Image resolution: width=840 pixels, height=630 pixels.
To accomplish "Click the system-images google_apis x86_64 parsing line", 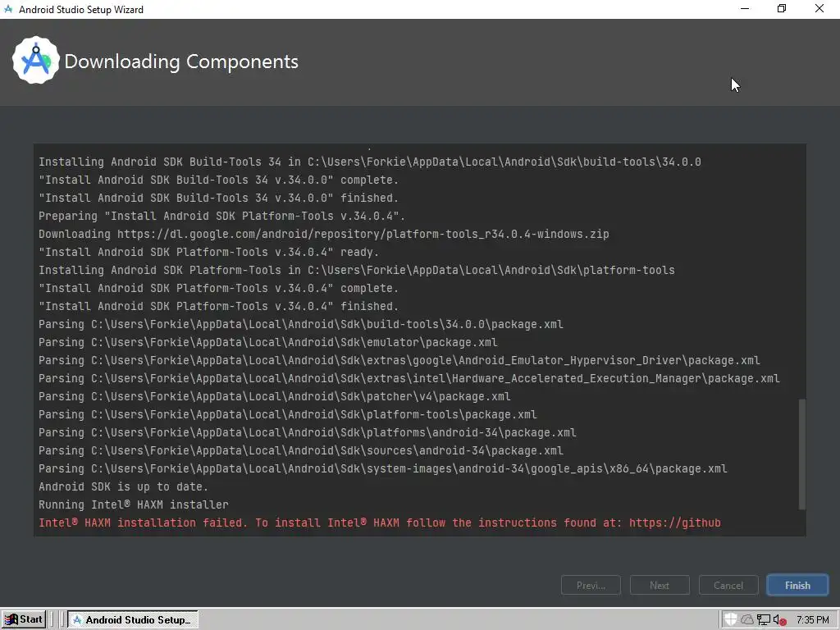I will 382,468.
